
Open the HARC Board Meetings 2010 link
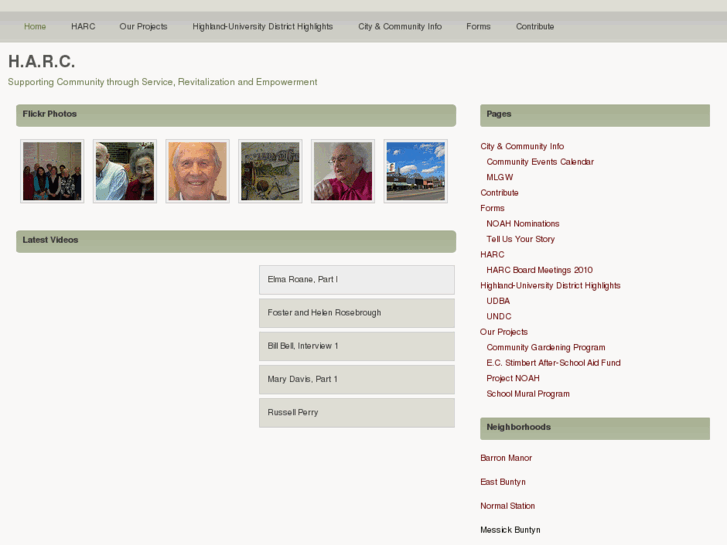539,270
